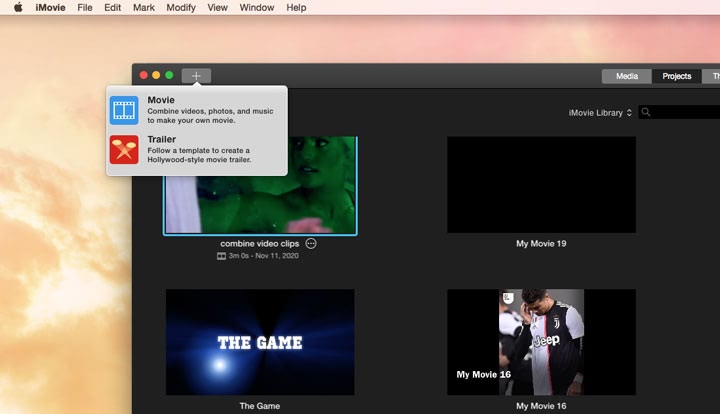Switch to the Projects tab
720x414 pixels.
pos(676,76)
